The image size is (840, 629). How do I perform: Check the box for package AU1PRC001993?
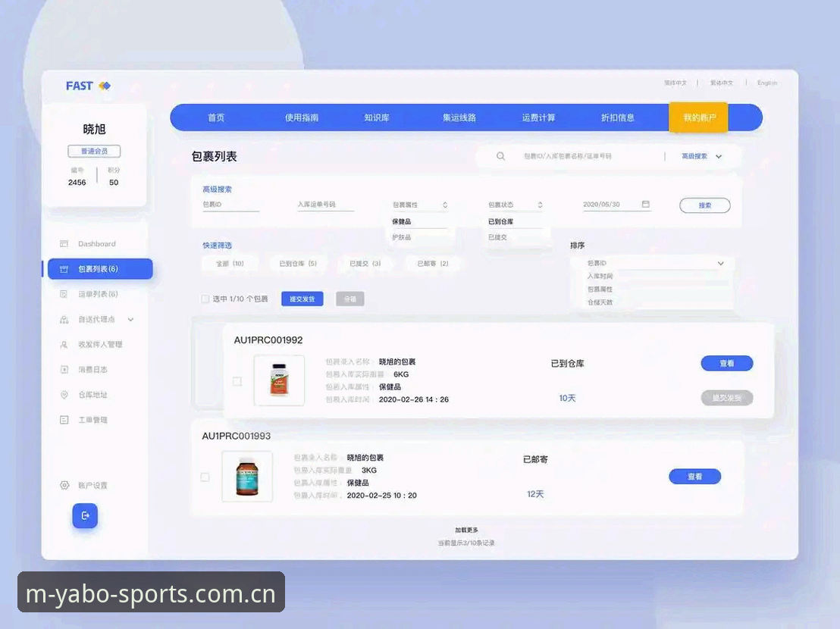205,477
